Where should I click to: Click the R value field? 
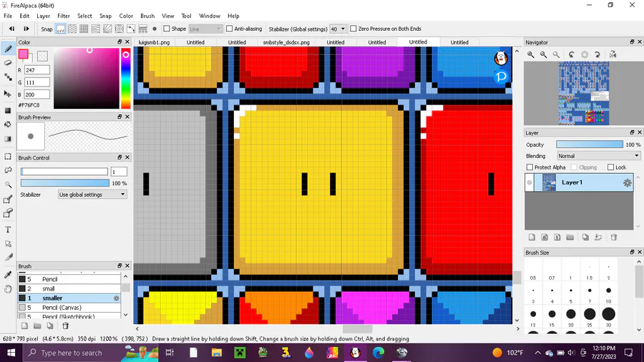[37, 70]
